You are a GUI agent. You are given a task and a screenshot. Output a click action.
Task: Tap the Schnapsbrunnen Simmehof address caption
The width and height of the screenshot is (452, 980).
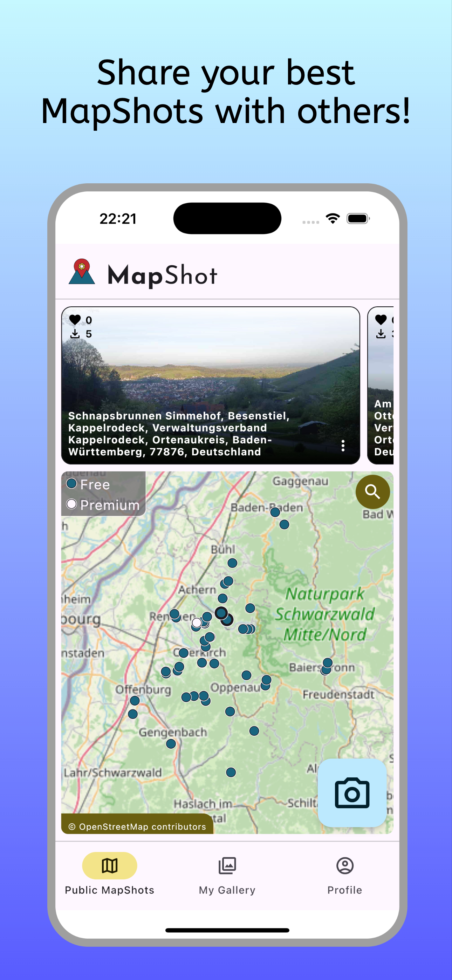click(x=179, y=434)
